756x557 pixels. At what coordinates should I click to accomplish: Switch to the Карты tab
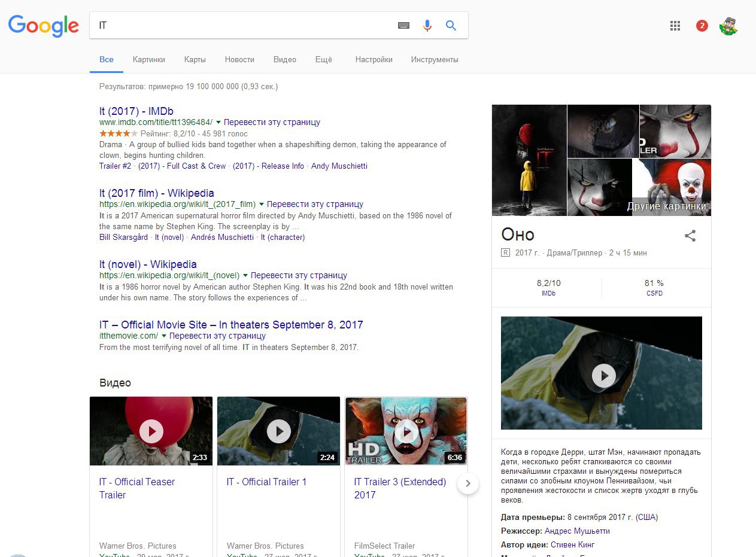[x=195, y=60]
